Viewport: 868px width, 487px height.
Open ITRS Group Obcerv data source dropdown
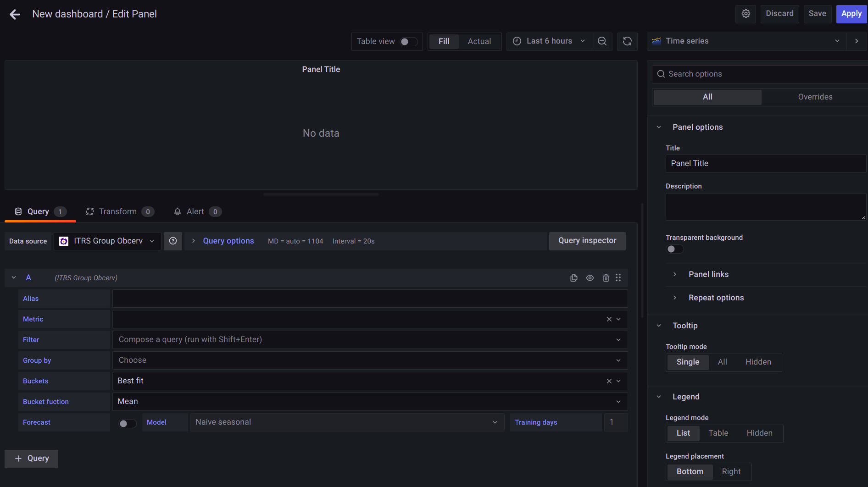107,241
